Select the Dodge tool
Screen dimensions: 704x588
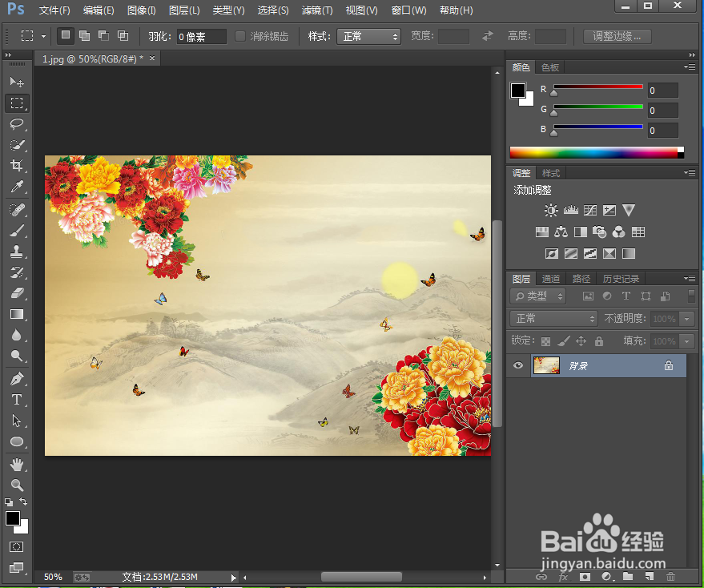pos(17,356)
